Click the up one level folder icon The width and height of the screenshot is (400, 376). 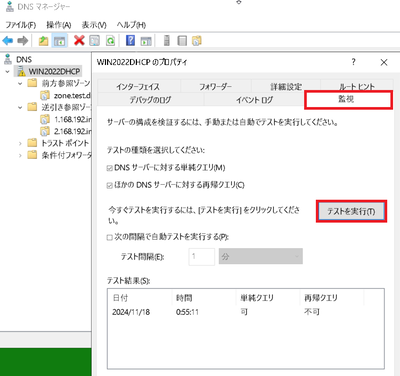[x=43, y=41]
